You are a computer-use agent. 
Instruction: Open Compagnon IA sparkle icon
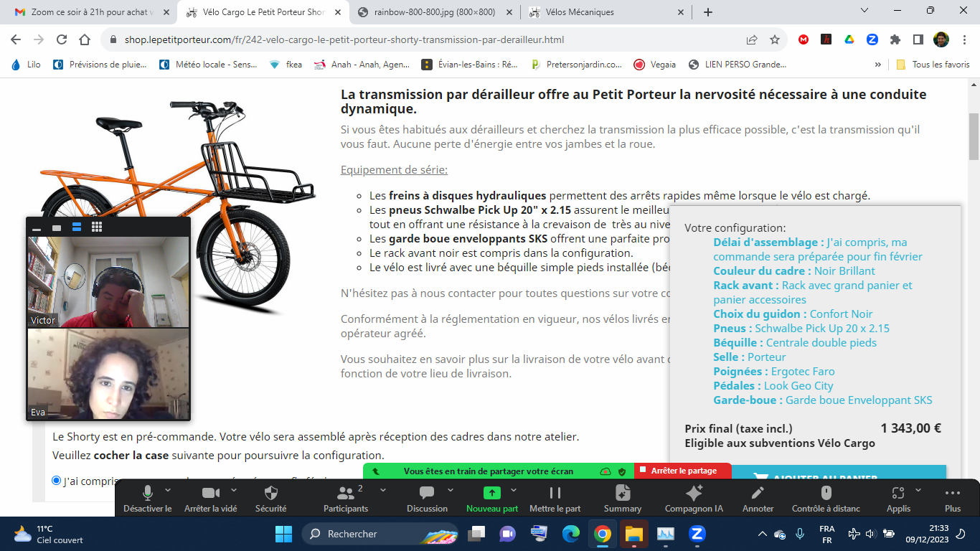point(693,494)
